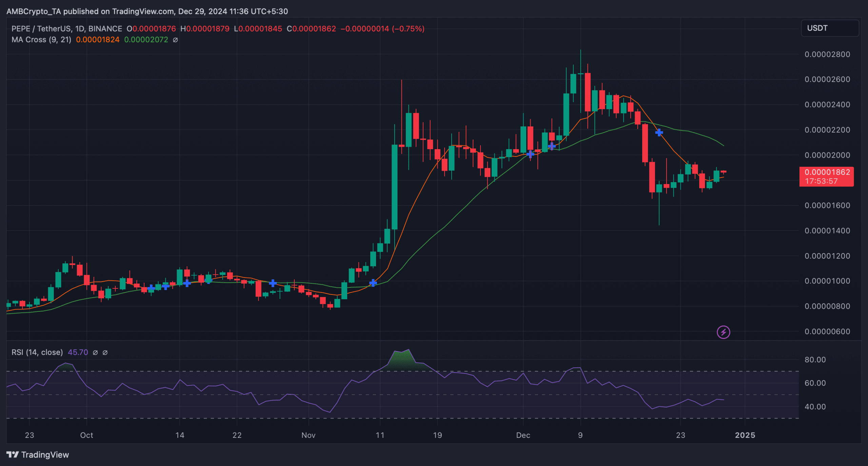
Task: Click the blue cross marker near 0.00002200
Action: coord(659,133)
